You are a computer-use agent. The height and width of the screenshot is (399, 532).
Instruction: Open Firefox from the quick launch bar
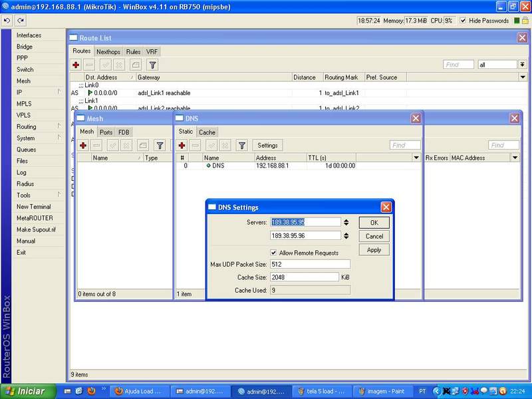[91, 391]
